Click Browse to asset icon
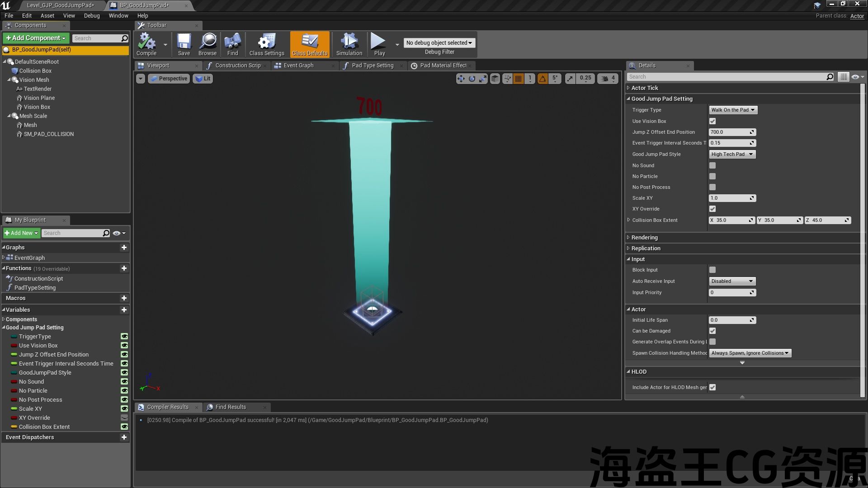The width and height of the screenshot is (868, 488). click(208, 44)
